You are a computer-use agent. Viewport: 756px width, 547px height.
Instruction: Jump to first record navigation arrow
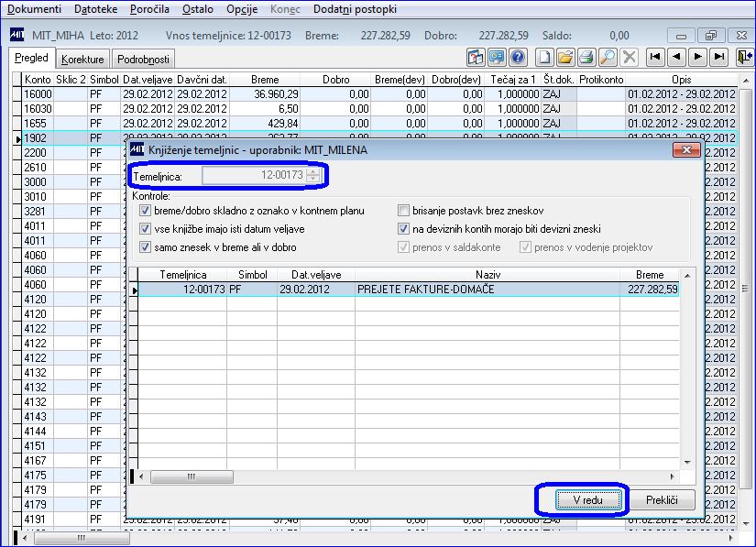click(x=655, y=58)
